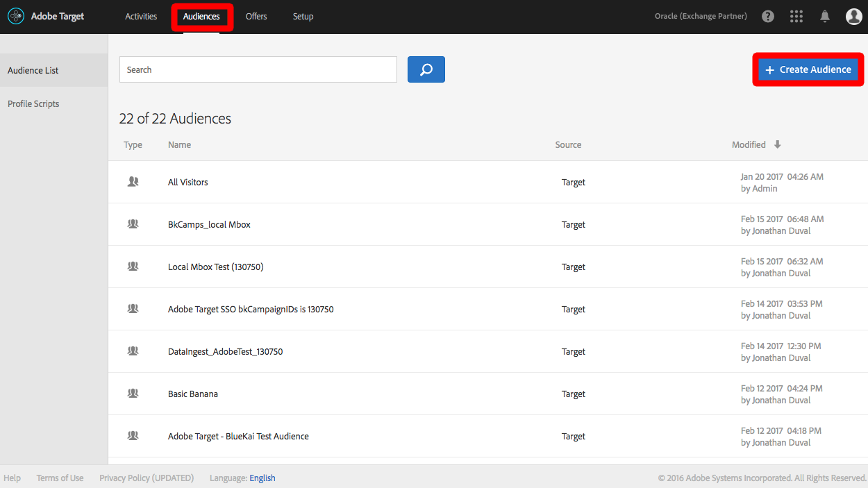Click the Feb 15 2017 06:48 AM date
This screenshot has width=868, height=488.
point(782,219)
